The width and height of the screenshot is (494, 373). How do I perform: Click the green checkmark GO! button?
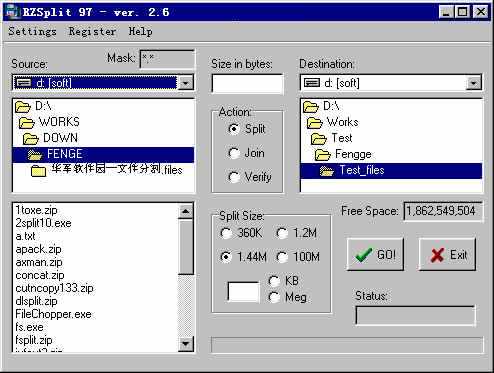375,254
